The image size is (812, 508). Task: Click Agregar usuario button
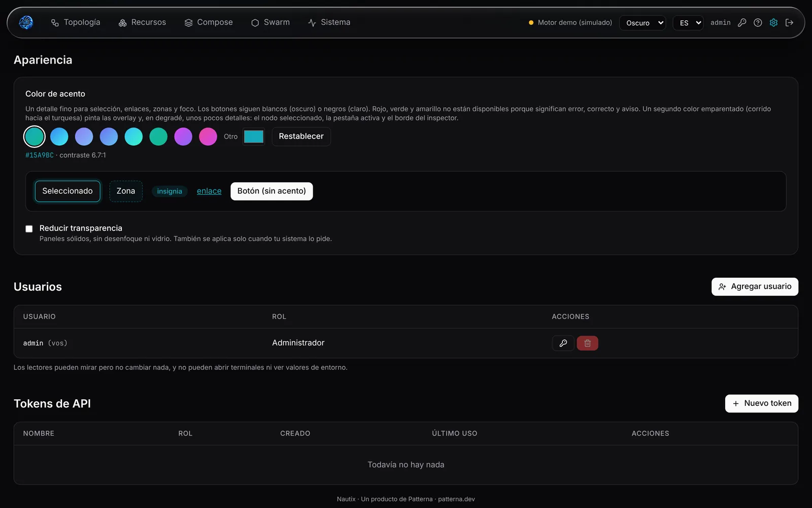pyautogui.click(x=755, y=287)
